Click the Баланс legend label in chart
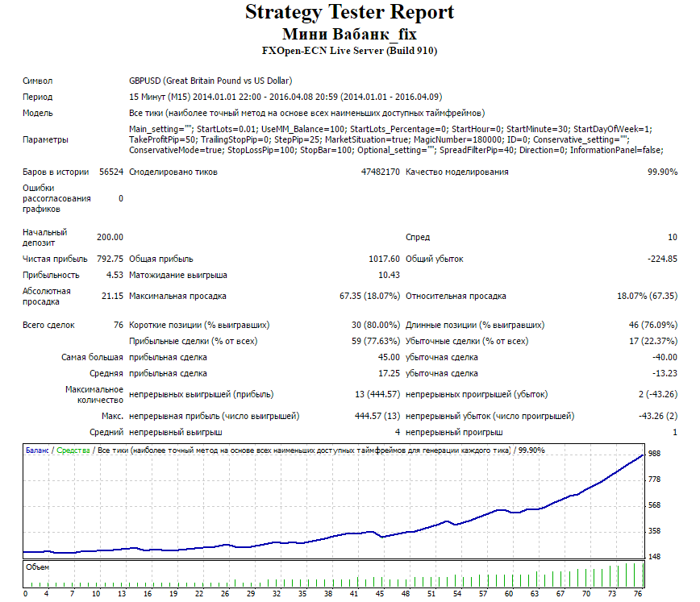The width and height of the screenshot is (700, 602). click(37, 450)
